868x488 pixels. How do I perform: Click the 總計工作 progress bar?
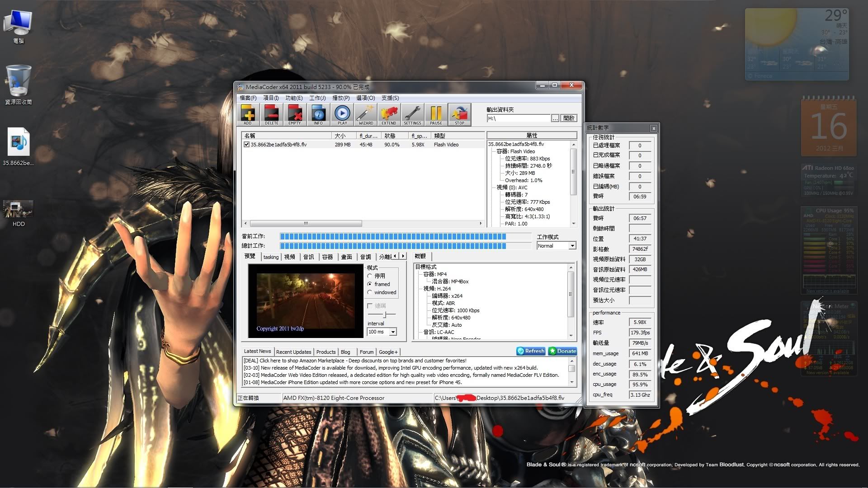405,246
